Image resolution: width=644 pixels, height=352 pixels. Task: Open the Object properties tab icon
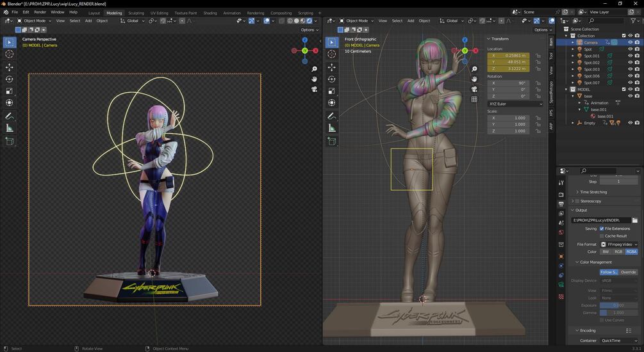coord(561,256)
